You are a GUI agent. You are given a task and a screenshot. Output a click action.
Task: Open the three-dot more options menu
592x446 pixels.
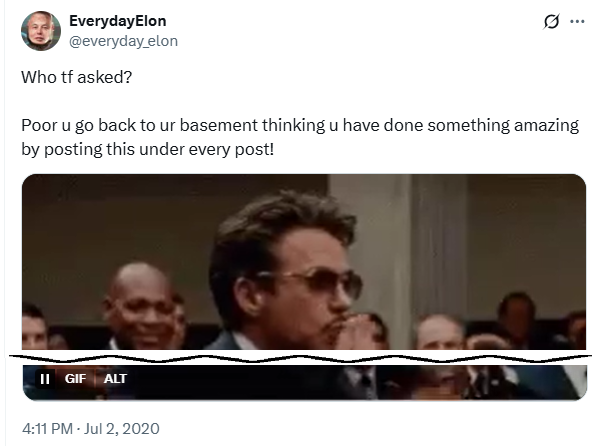[577, 22]
